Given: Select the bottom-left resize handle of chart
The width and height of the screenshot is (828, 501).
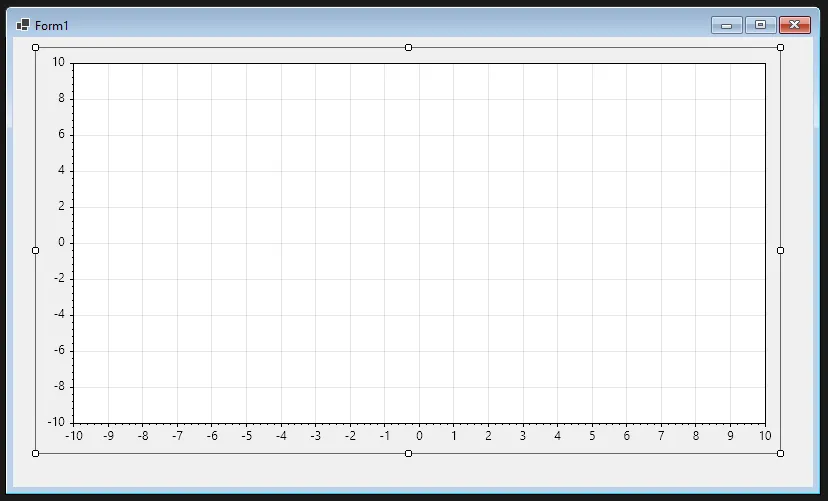Looking at the screenshot, I should pyautogui.click(x=36, y=453).
